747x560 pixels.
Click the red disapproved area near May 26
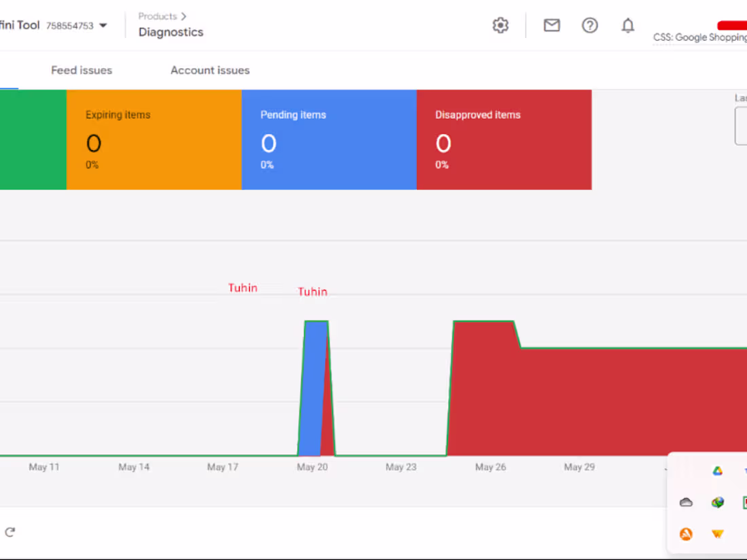click(x=491, y=395)
